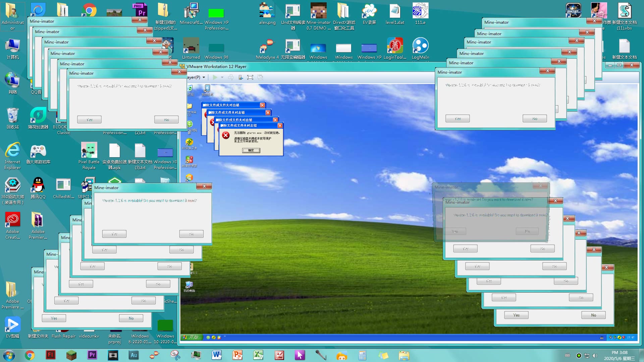Open the LogMeIn desktop shortcut

point(420,49)
